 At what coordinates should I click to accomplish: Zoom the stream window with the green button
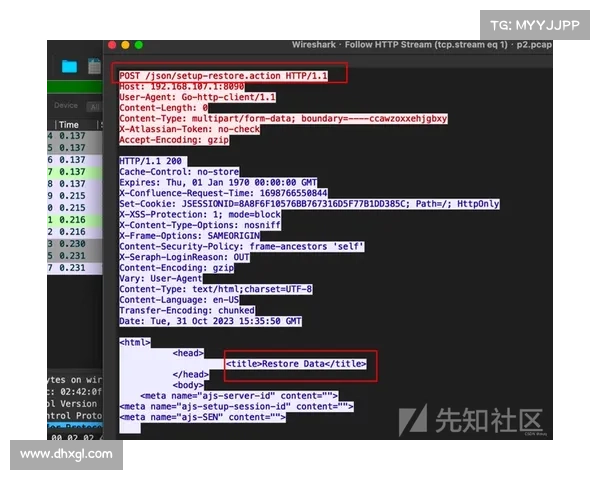tap(139, 45)
